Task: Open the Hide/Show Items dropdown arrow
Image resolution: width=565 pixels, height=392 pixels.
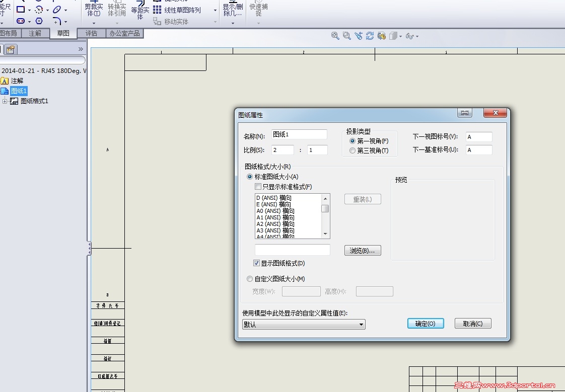Action: [x=417, y=36]
